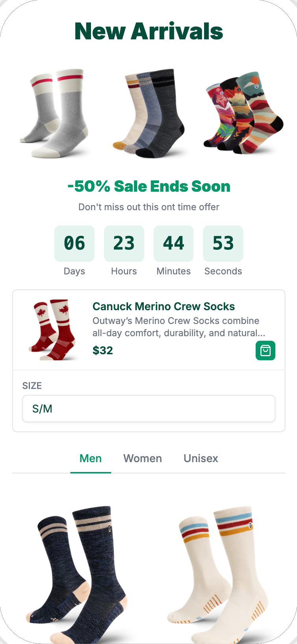Open the S/M size dropdown
This screenshot has width=297, height=644.
(148, 409)
